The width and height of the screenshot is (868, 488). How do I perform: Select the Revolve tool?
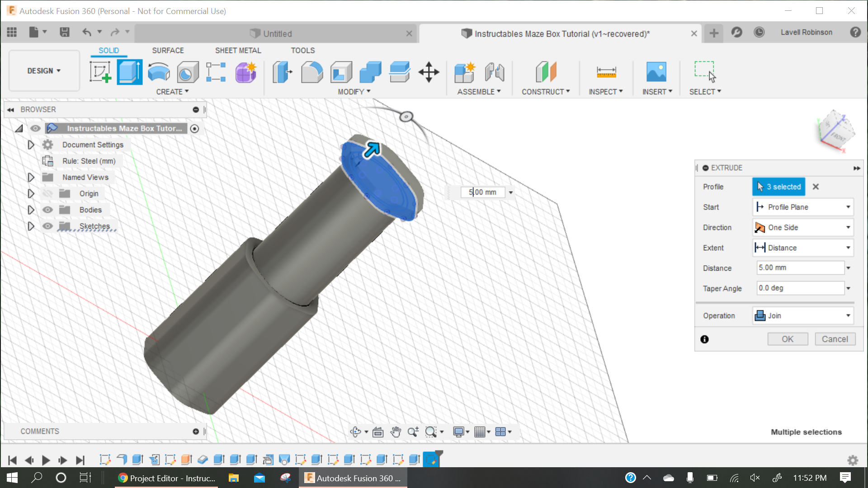click(159, 72)
